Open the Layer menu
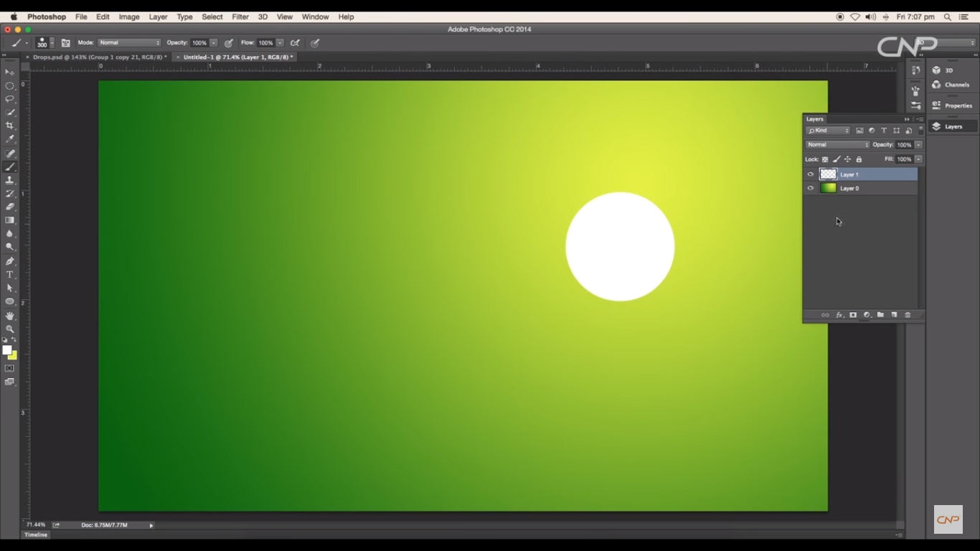980x551 pixels. (158, 17)
